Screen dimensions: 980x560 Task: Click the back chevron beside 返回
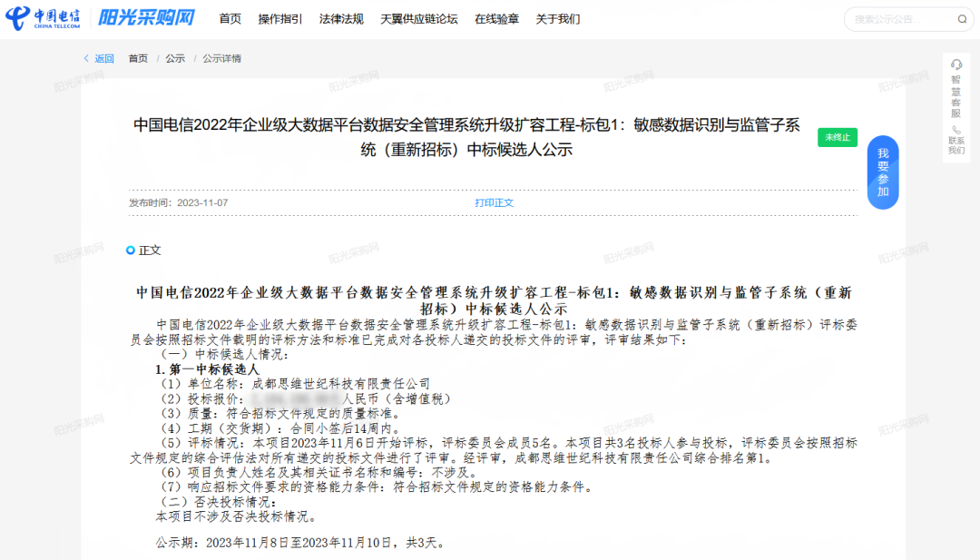86,58
